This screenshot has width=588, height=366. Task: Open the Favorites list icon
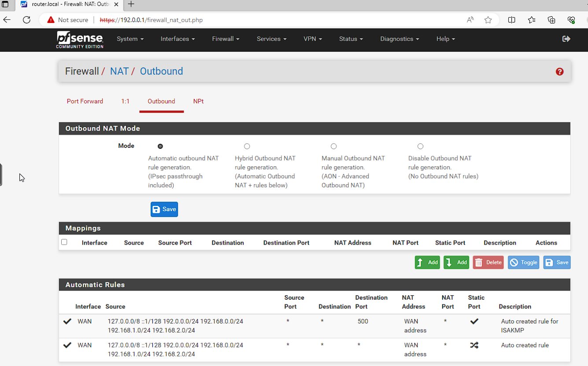532,20
